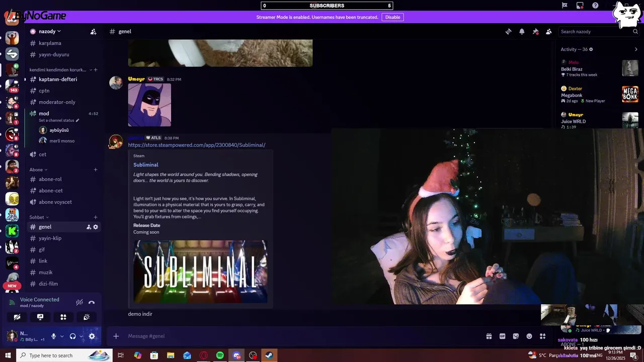
Task: Expand Activity panel chevron
Action: 636,49
